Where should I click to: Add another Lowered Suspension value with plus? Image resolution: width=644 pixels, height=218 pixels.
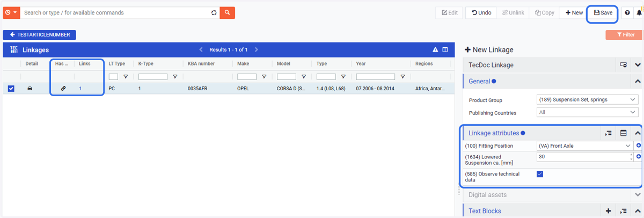click(639, 157)
